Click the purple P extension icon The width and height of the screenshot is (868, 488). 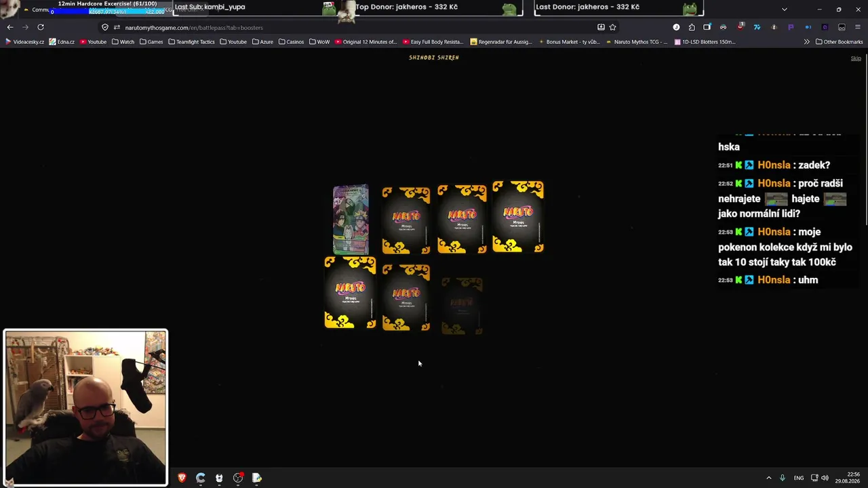point(791,27)
